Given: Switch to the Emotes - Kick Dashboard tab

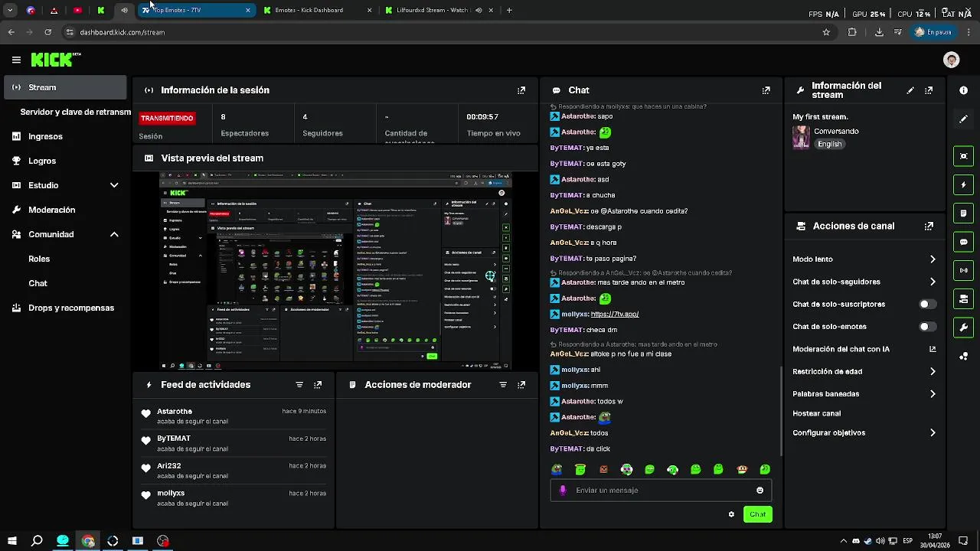Looking at the screenshot, I should 318,10.
